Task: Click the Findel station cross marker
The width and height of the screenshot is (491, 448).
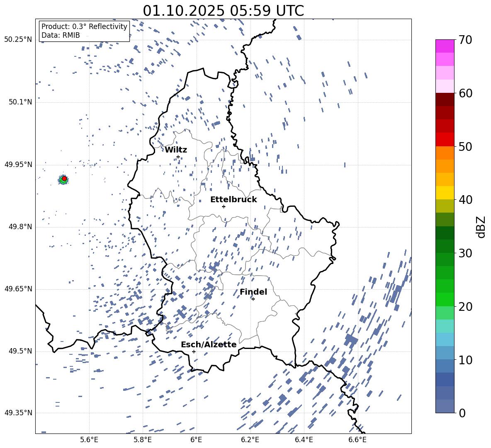Action: coord(253,299)
